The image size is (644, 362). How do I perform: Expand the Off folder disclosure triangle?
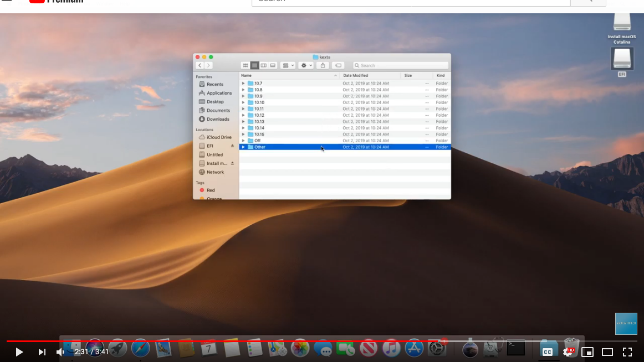point(243,141)
